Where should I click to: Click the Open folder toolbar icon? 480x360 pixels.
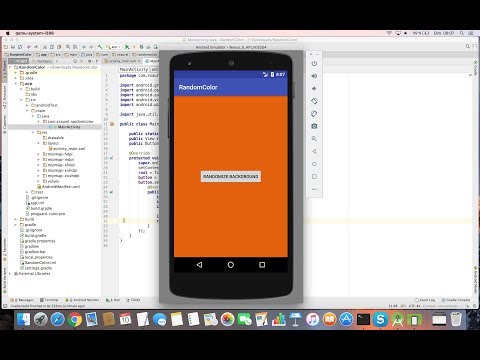tap(6, 47)
